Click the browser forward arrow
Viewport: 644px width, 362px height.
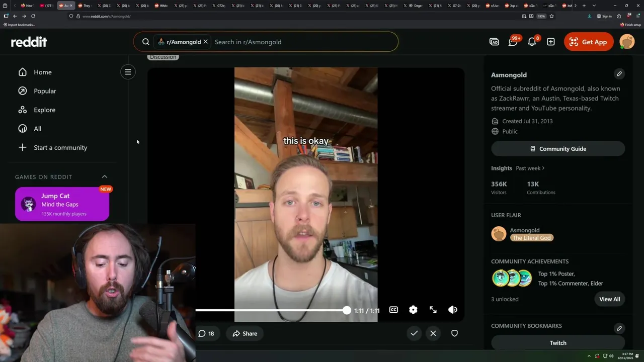(x=24, y=16)
